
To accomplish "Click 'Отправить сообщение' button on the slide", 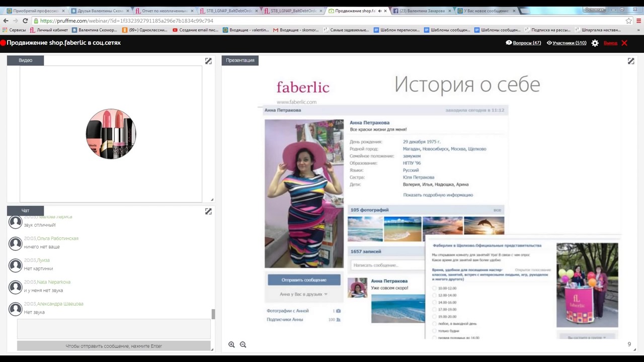I will point(304,280).
